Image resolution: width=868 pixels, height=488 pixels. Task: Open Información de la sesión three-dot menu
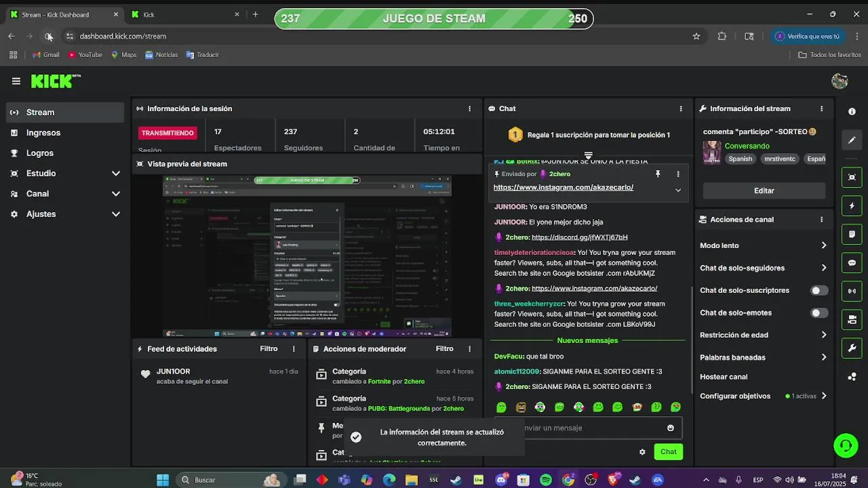(x=469, y=108)
